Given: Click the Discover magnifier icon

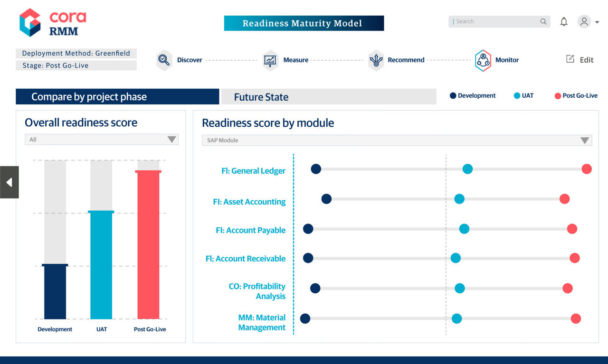Looking at the screenshot, I should (164, 60).
